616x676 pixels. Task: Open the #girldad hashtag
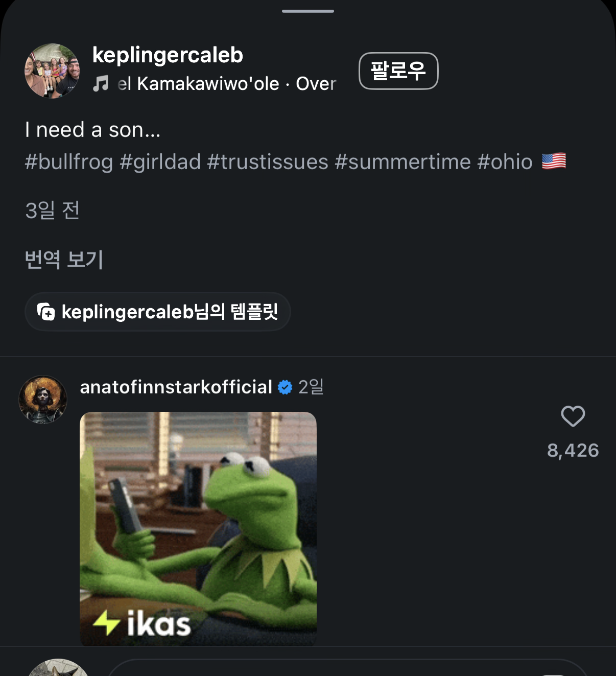pyautogui.click(x=160, y=162)
